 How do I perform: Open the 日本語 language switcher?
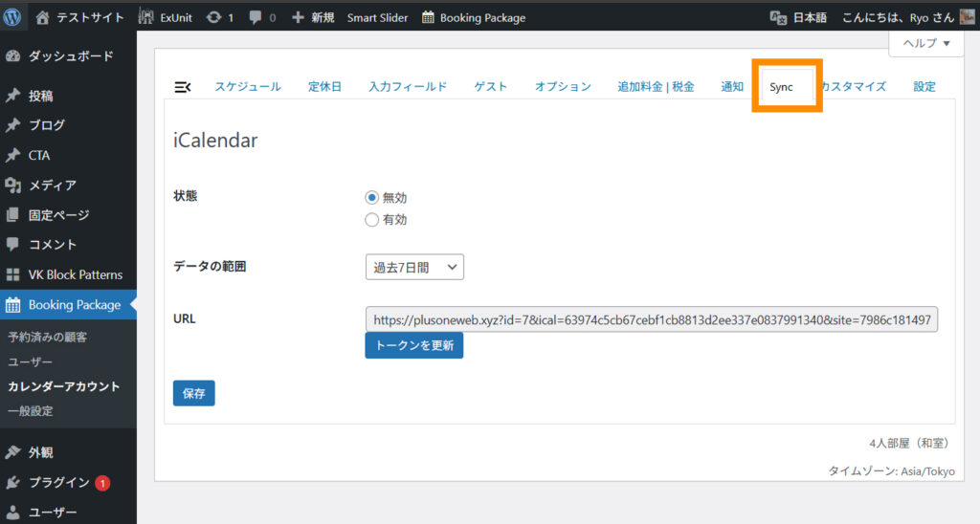[798, 17]
